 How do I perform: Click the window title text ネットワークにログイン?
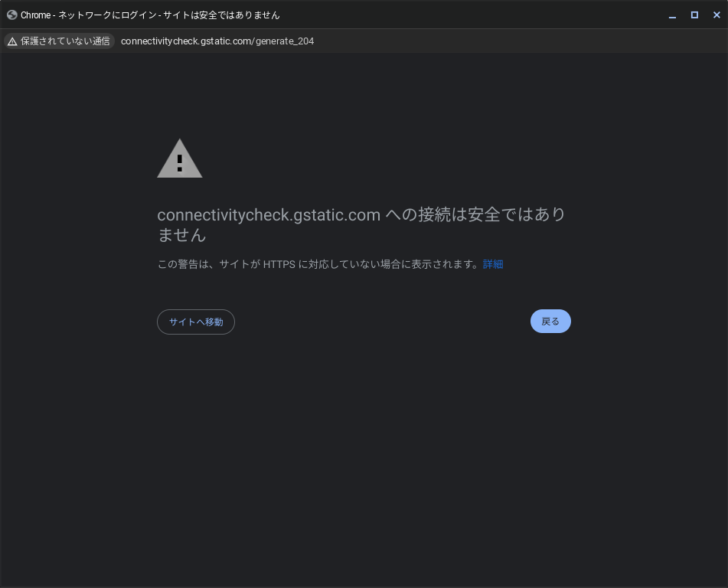pos(107,15)
